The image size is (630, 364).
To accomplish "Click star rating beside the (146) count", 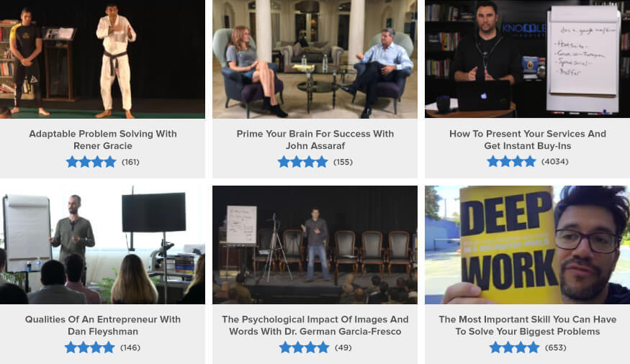I will click(x=89, y=347).
